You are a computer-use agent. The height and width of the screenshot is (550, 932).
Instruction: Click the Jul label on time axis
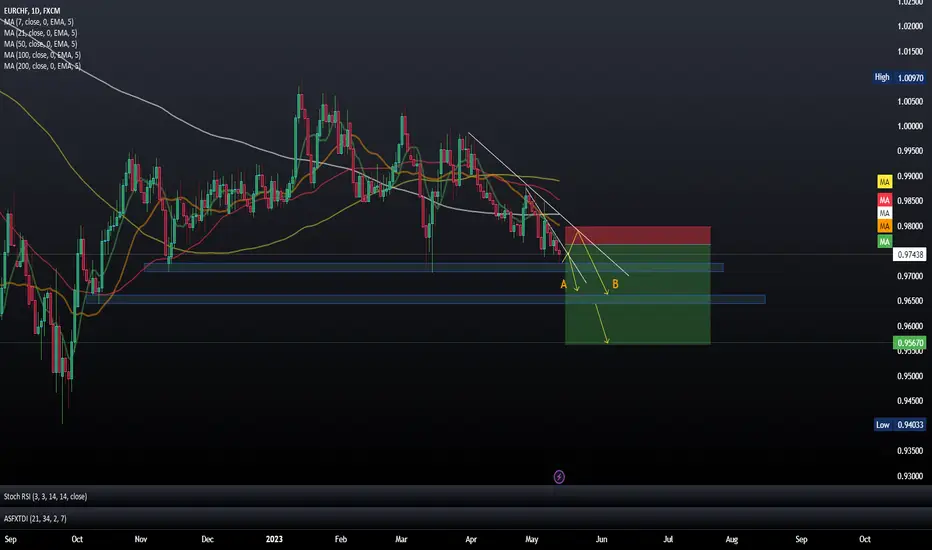668,539
